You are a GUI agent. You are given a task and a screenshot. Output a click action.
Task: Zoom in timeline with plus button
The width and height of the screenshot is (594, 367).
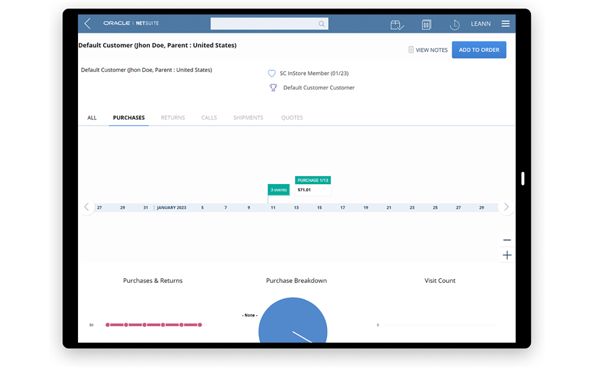tap(507, 255)
